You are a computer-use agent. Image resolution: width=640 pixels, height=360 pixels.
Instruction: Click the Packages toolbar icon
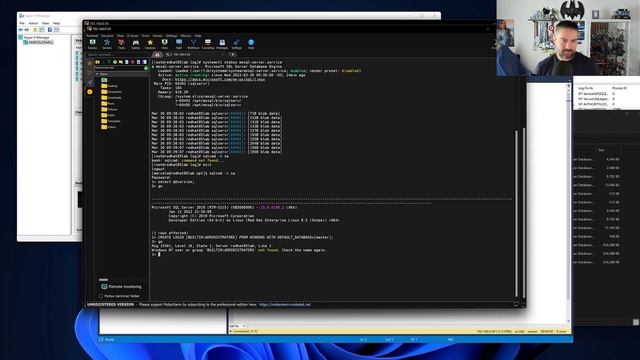222,44
